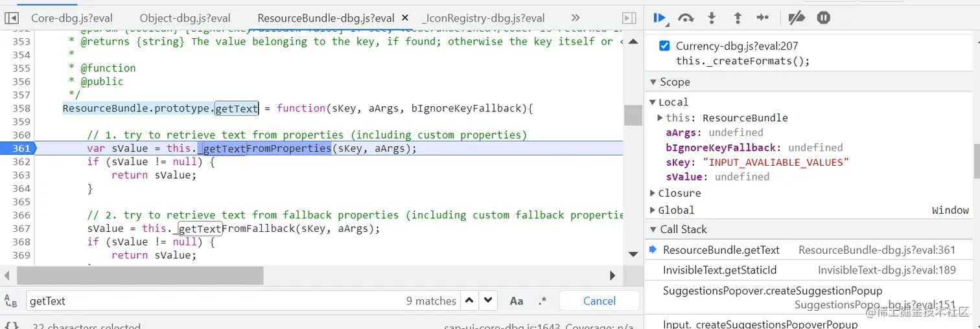This screenshot has width=980, height=329.
Task: Switch to Object-dbg.js?eval tab
Action: (185, 18)
